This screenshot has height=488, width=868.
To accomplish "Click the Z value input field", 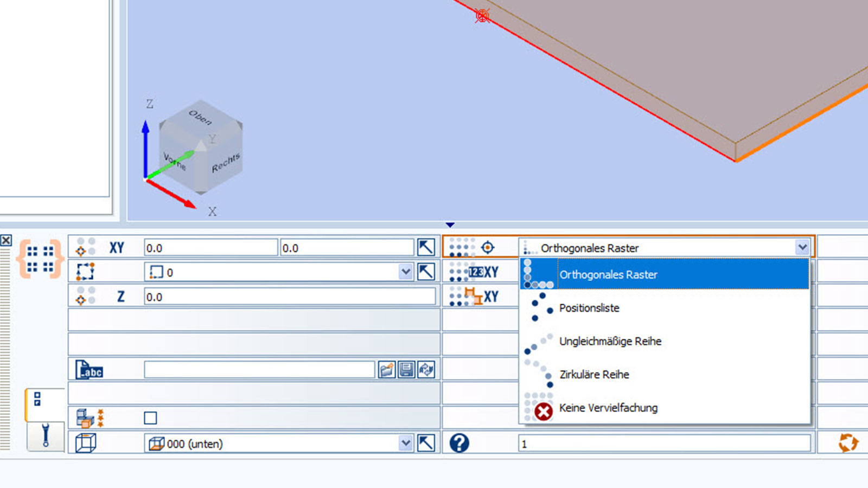I will tap(289, 297).
